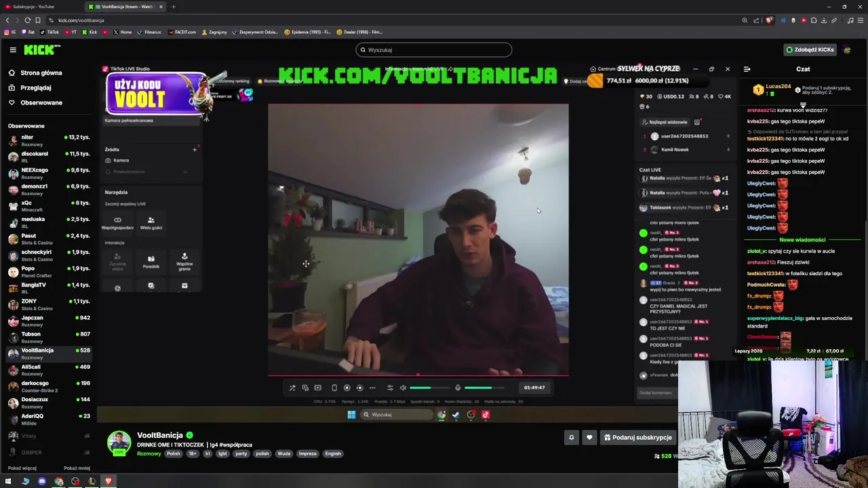Open the Obserwowane page
Viewport: 868px width, 488px height.
[x=35, y=102]
